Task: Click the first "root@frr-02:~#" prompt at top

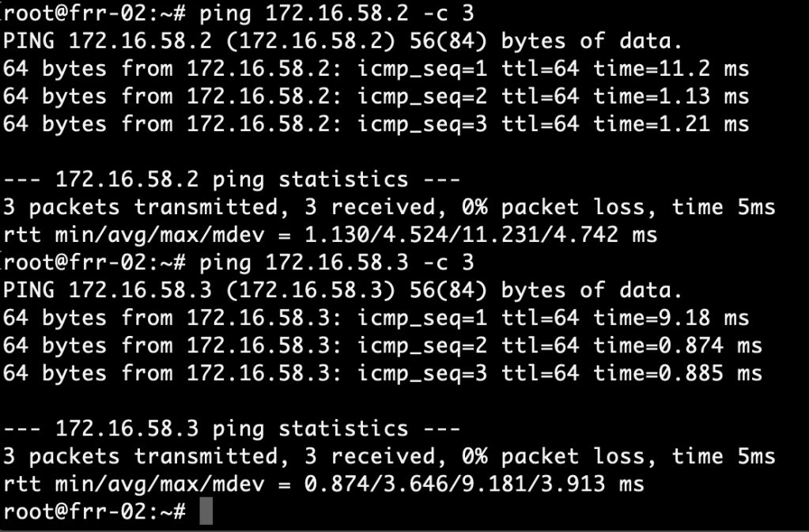Action: coord(95,13)
